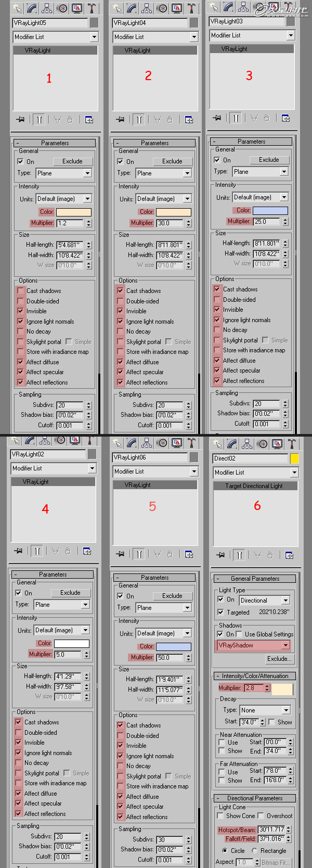The width and height of the screenshot is (312, 868).
Task: Click Pin Stack icon in VRayLight03 panel
Action: [x=217, y=118]
